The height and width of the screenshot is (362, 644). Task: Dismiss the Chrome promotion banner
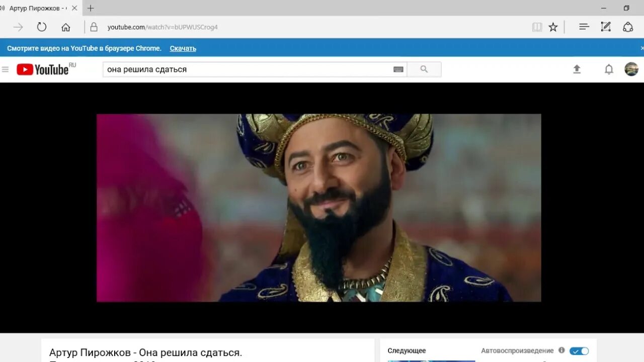tap(642, 48)
